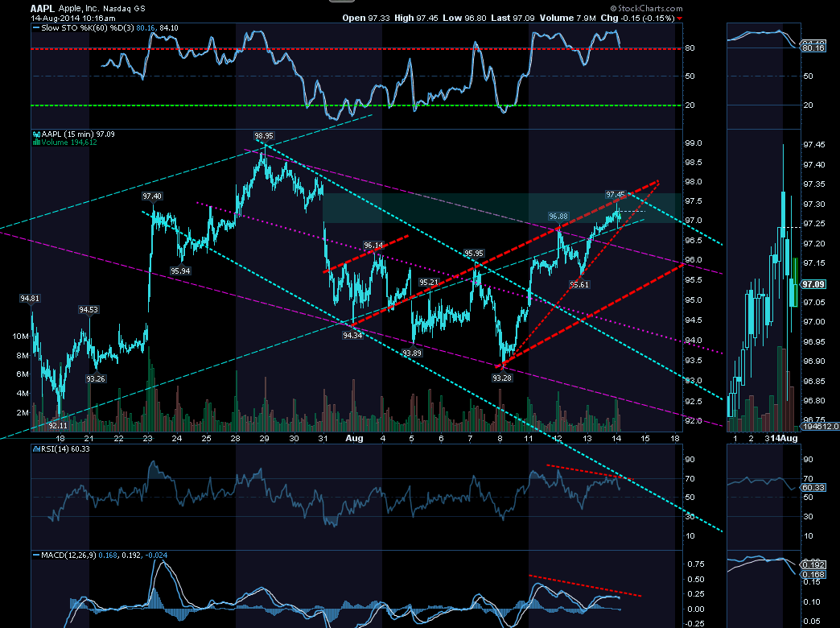This screenshot has width=840, height=628.
Task: Click the volume bars icon beside Volume legend
Action: coord(36,143)
